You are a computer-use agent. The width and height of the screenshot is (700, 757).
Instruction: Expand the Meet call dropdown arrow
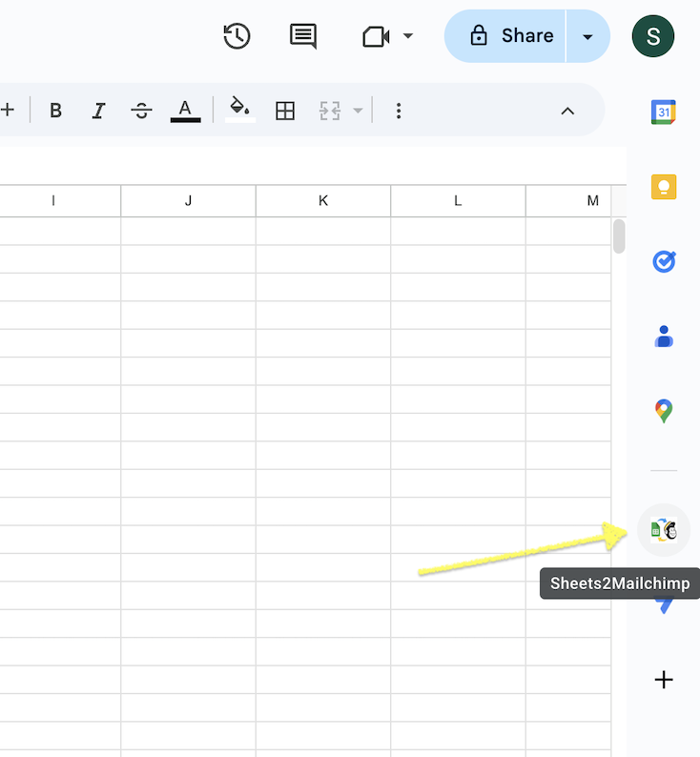point(408,35)
